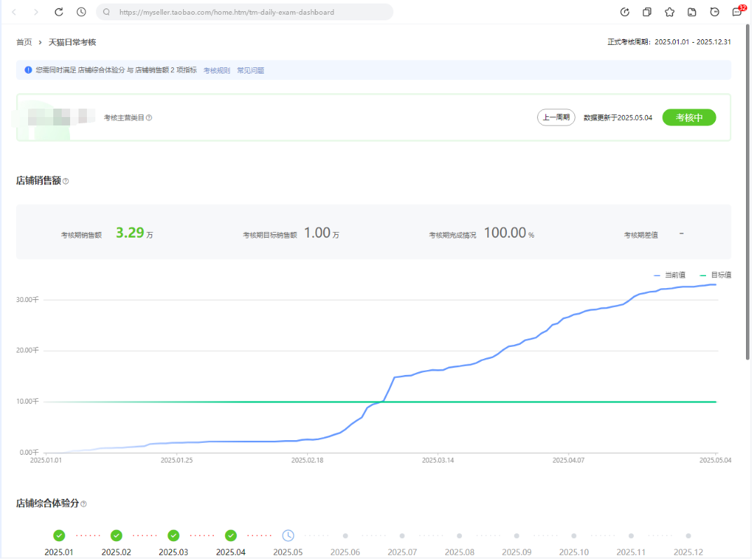Viewport: 753px width, 560px height.
Task: Click 天猫日常考核 breadcrumb item
Action: pos(72,42)
